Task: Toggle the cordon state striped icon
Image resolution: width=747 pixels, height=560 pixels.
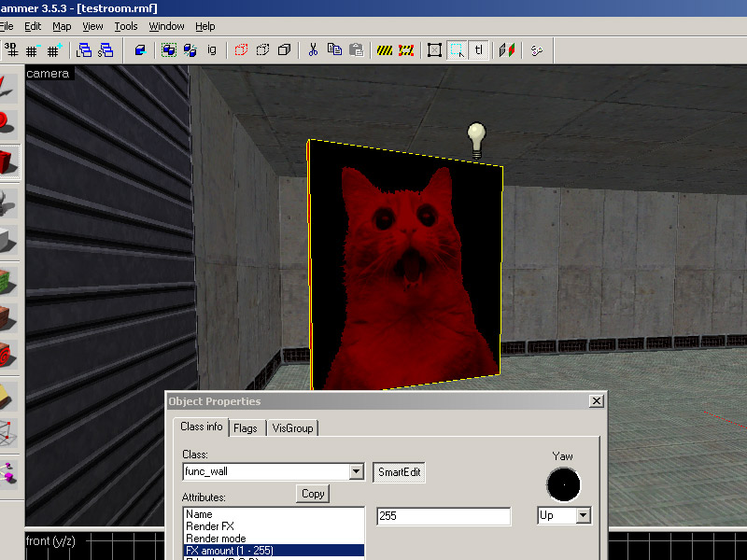Action: [x=385, y=49]
